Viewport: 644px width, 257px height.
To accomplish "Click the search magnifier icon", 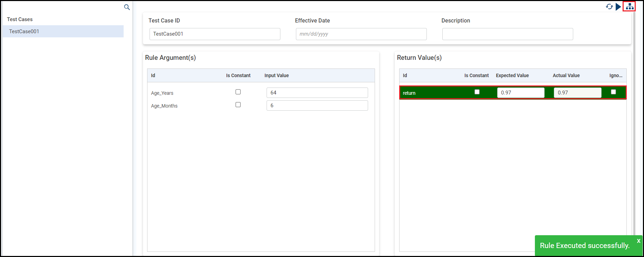I will click(x=127, y=7).
